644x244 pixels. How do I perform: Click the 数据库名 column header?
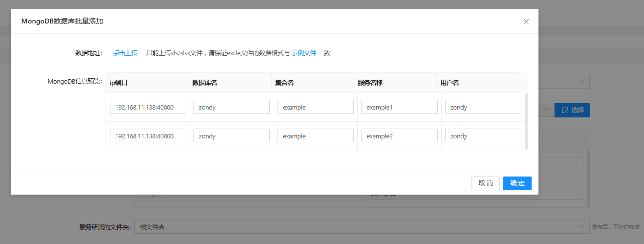pos(230,83)
